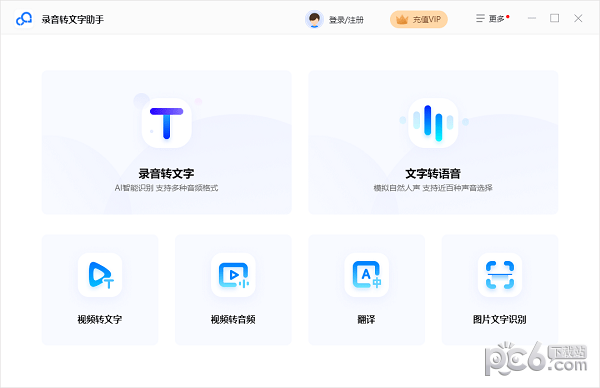Click the 登录/注册 link
600x388 pixels.
pyautogui.click(x=346, y=20)
